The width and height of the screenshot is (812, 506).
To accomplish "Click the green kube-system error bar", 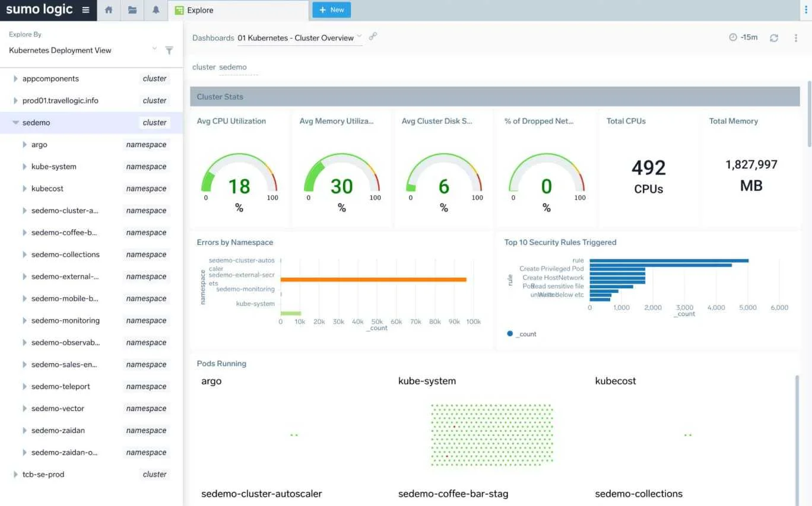I will click(x=291, y=313).
